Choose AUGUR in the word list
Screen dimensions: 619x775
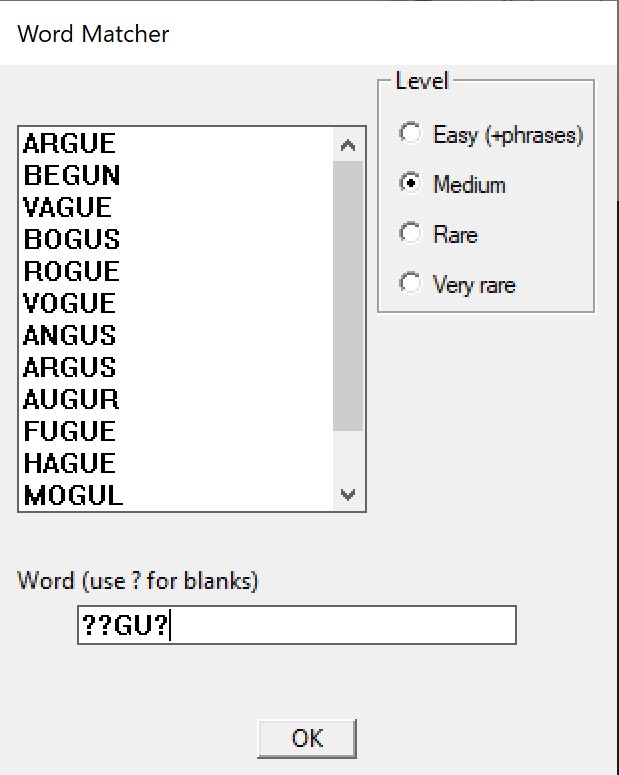point(176,399)
